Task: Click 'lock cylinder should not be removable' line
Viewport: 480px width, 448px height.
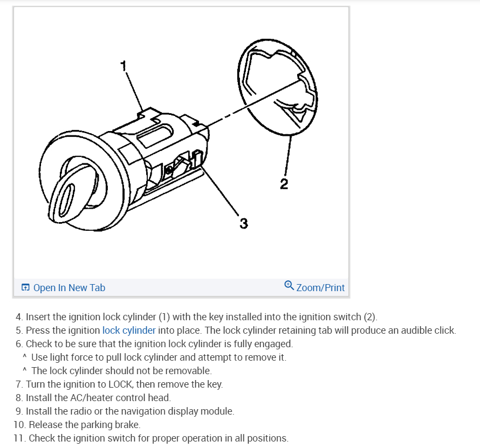Action: (x=121, y=370)
